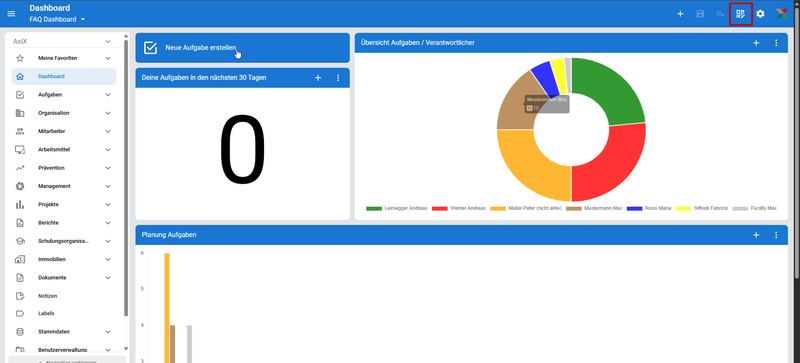Add item in Deine Aufgaben widget

click(318, 78)
